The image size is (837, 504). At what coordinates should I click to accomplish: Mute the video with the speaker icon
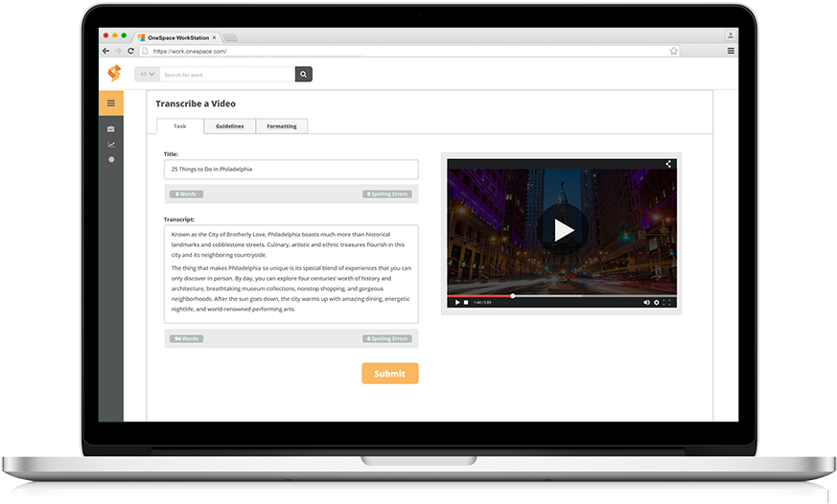(646, 303)
